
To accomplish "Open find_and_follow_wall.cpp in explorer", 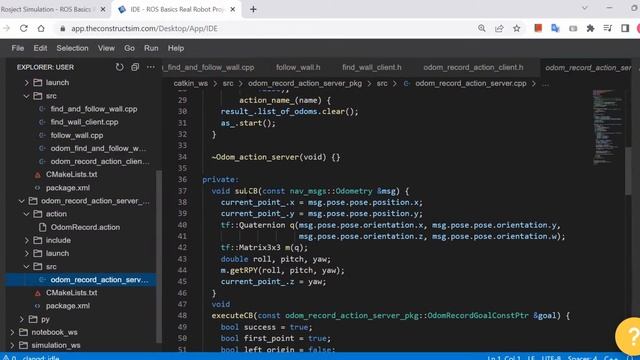I will [93, 109].
